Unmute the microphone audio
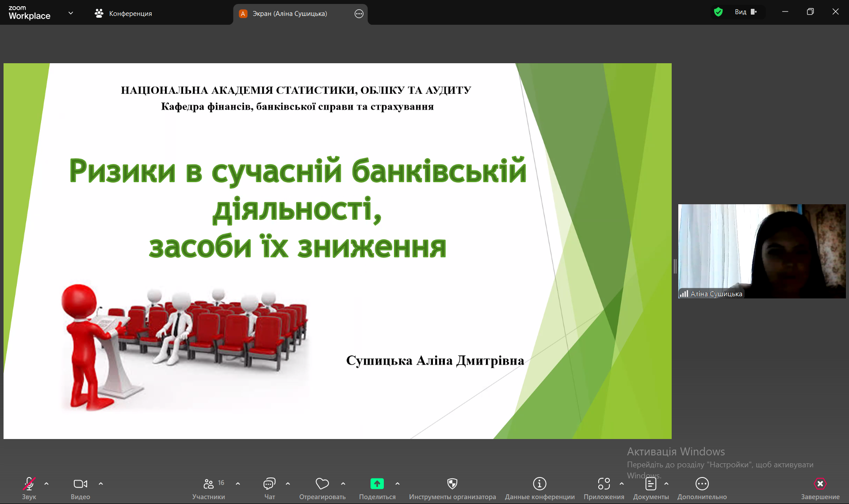Image resolution: width=849 pixels, height=504 pixels. [x=29, y=484]
